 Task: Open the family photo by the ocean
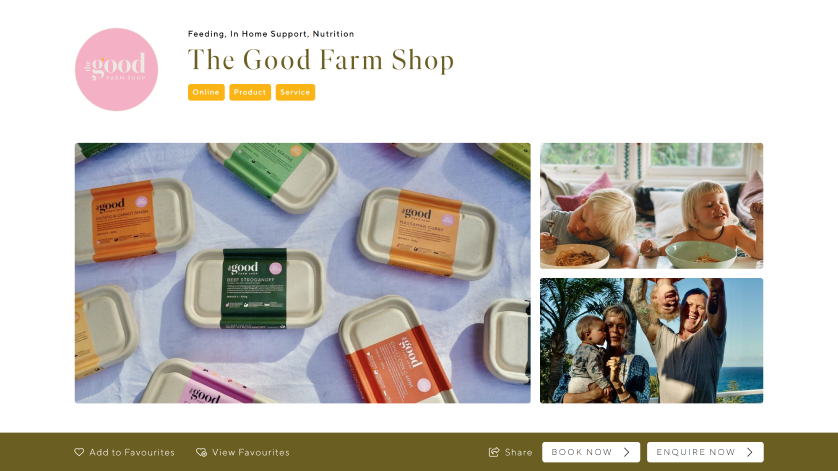[651, 341]
